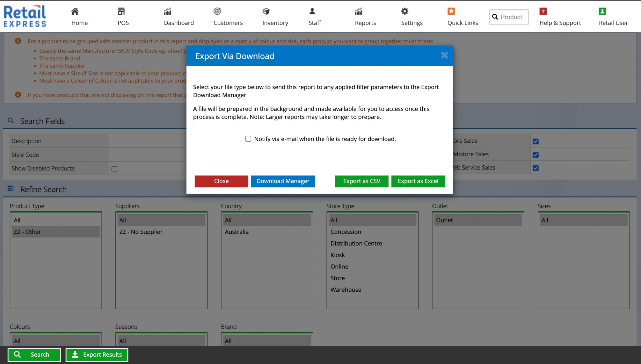
Task: Select Australia in Country list
Action: [237, 232]
